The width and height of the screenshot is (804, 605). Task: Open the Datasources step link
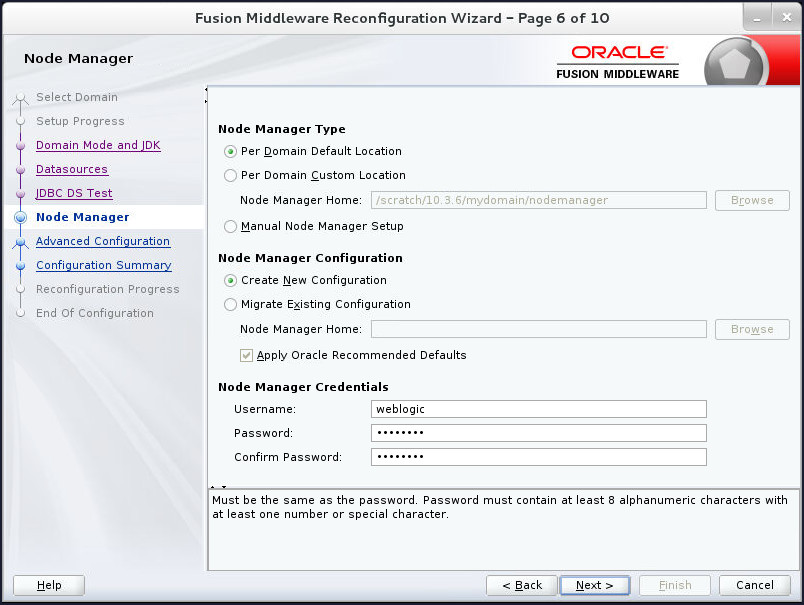pos(72,169)
